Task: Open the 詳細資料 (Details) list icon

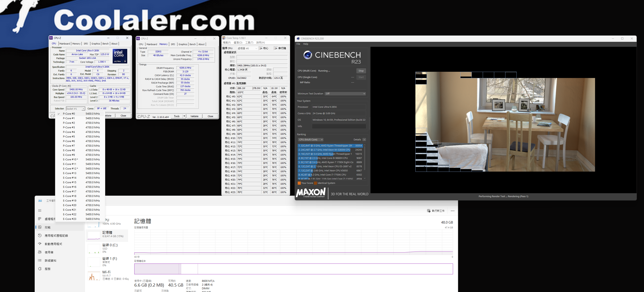Action: pyautogui.click(x=40, y=260)
